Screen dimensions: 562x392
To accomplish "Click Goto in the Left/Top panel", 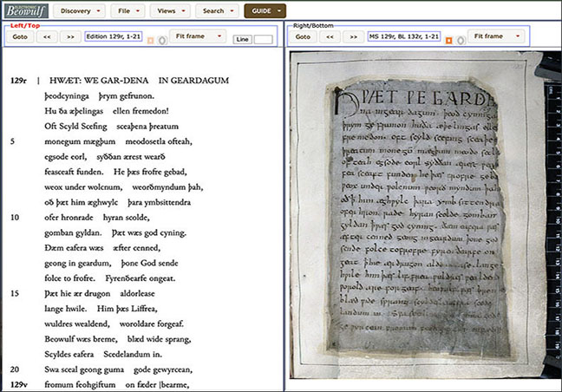I will 20,36.
